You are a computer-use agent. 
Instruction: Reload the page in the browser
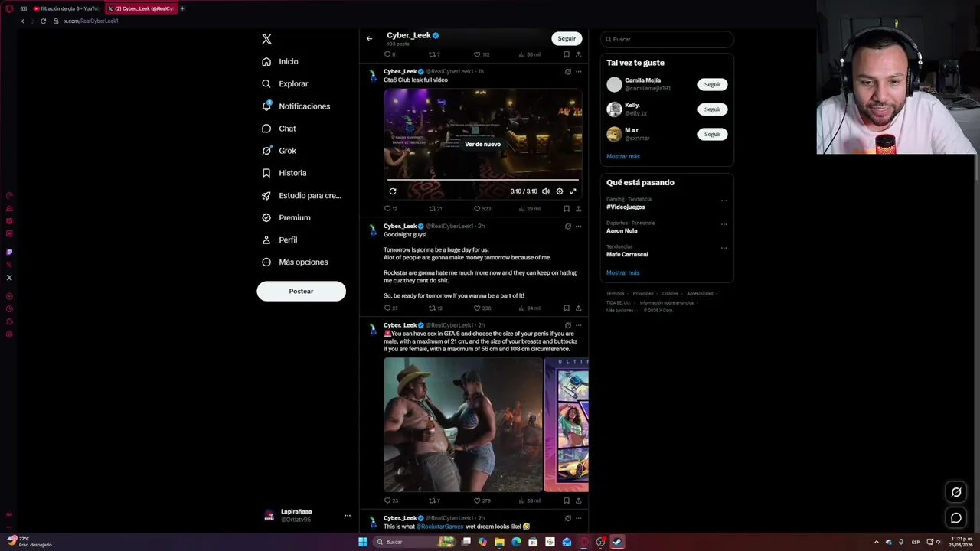click(43, 21)
